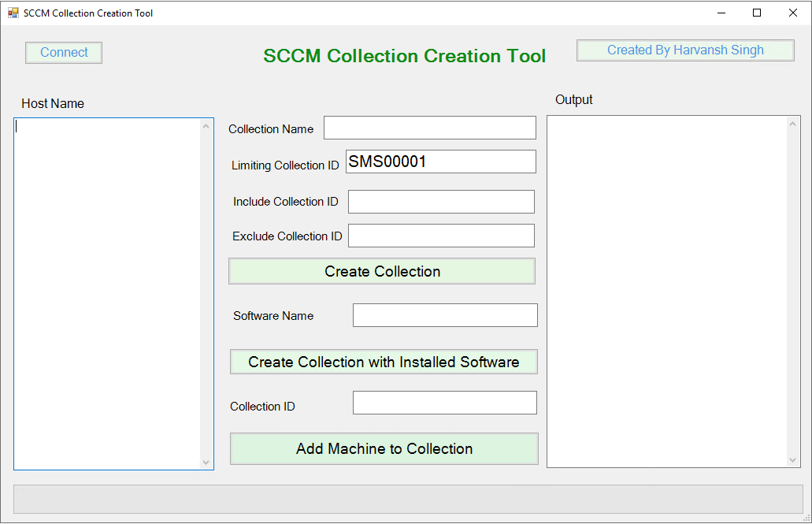Click inside the Output panel

(x=668, y=292)
